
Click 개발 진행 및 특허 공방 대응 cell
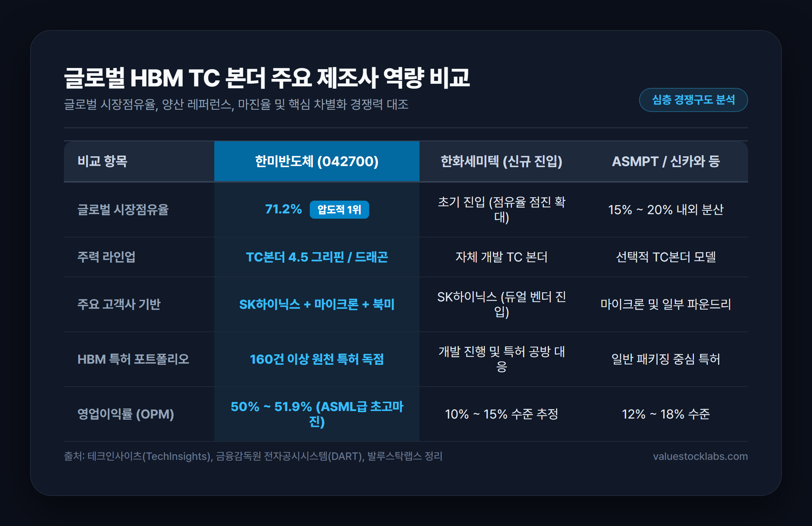coord(501,359)
